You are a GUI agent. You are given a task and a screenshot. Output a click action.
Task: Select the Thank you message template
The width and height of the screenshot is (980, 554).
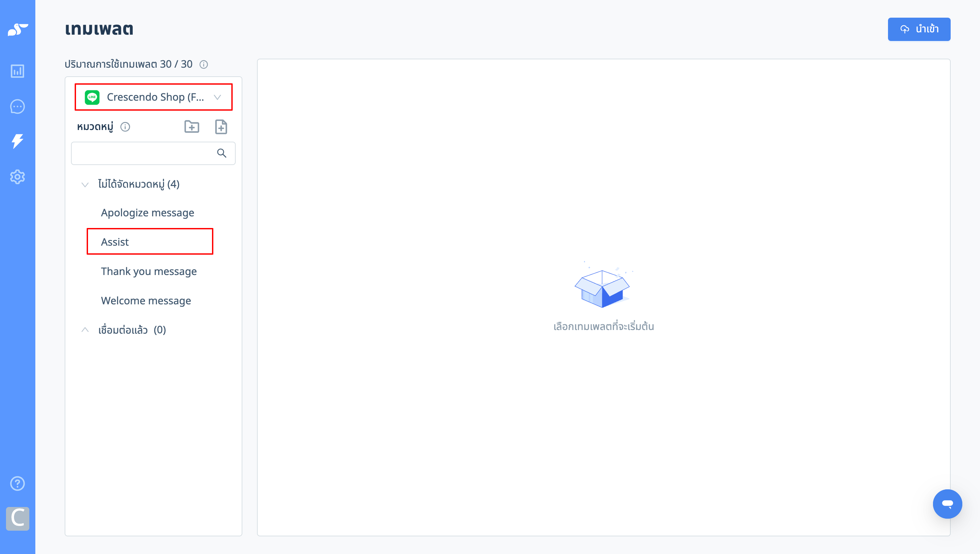click(x=149, y=271)
